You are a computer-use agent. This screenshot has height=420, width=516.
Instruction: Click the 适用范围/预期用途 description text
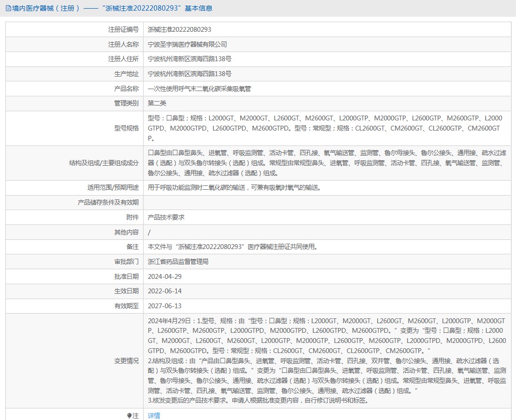(234, 187)
